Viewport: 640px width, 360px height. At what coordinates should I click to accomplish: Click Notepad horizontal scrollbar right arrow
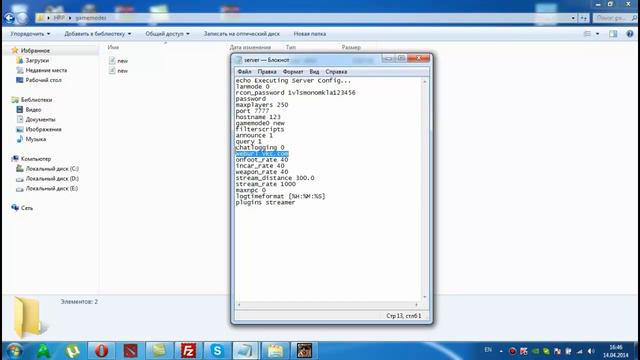(x=416, y=304)
